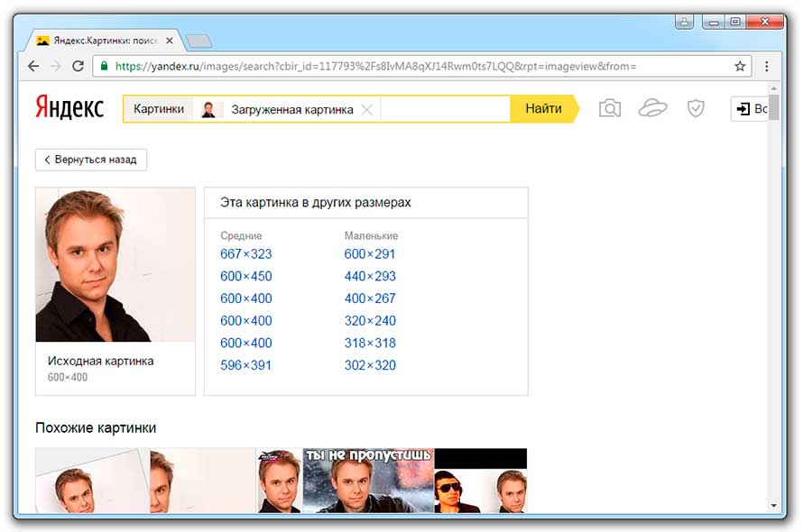Screen dimensions: 803x532
Task: Close the Яндекс.Картинки browser tab
Action: click(x=170, y=41)
